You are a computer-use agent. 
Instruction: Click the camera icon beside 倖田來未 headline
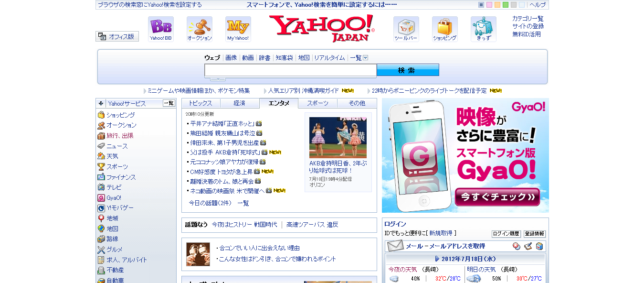pyautogui.click(x=263, y=142)
